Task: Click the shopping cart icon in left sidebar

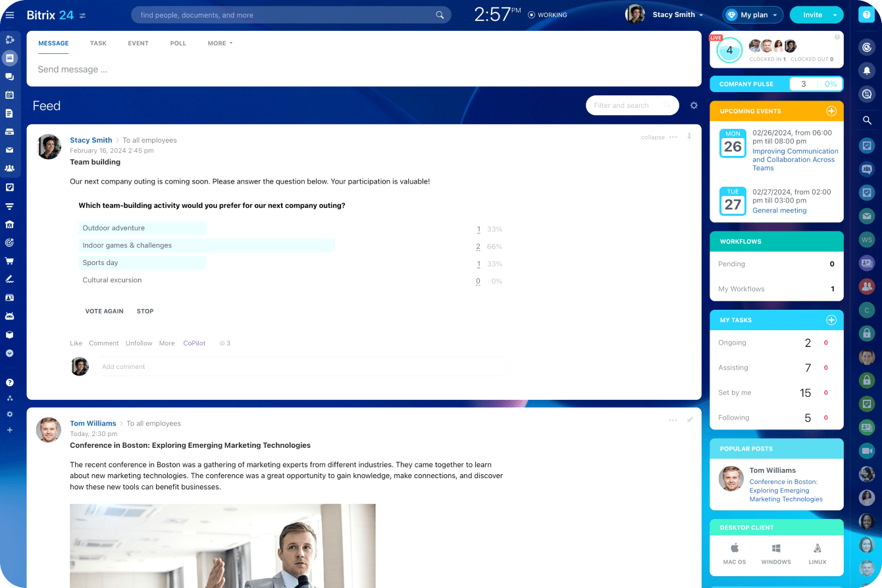Action: pyautogui.click(x=10, y=261)
